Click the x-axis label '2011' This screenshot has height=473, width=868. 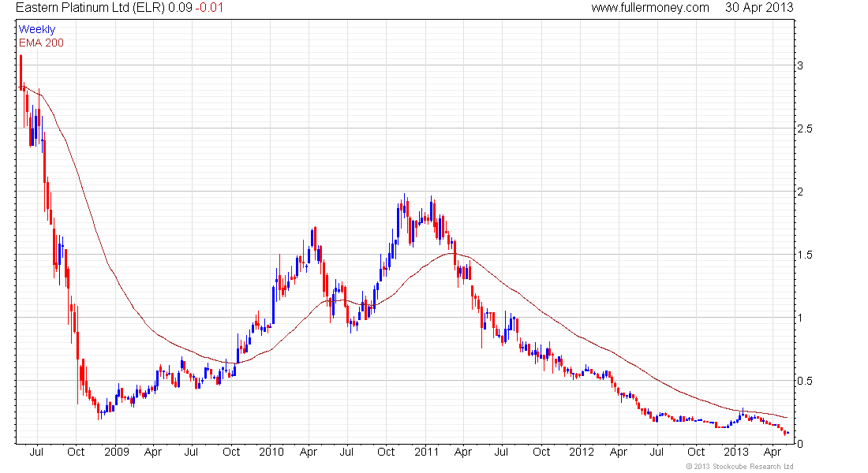coord(426,452)
